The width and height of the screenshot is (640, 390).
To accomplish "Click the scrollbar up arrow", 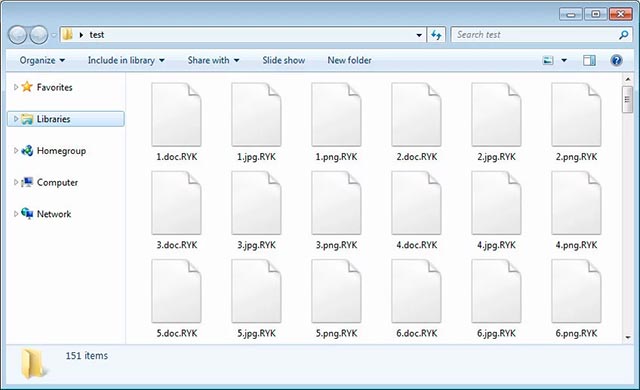I will (x=628, y=79).
